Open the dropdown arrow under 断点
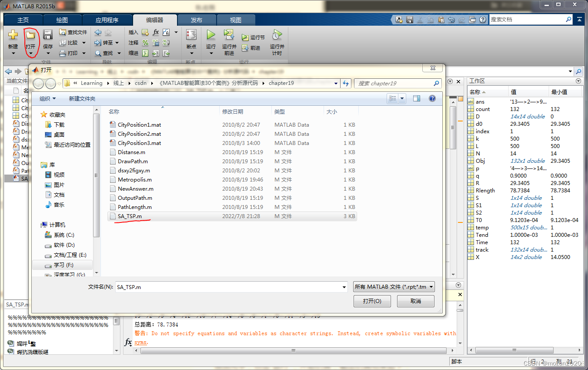The image size is (588, 370). [191, 54]
